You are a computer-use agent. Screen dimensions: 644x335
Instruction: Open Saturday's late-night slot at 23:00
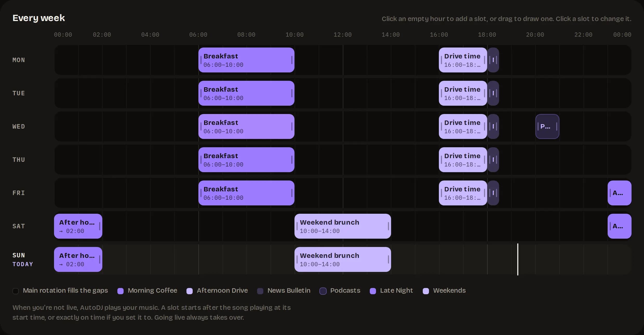click(619, 226)
